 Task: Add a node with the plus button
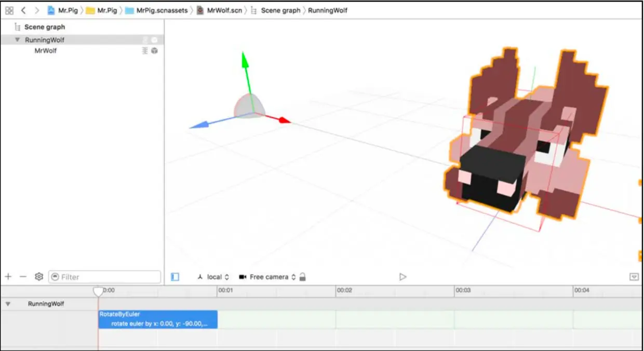pos(7,277)
